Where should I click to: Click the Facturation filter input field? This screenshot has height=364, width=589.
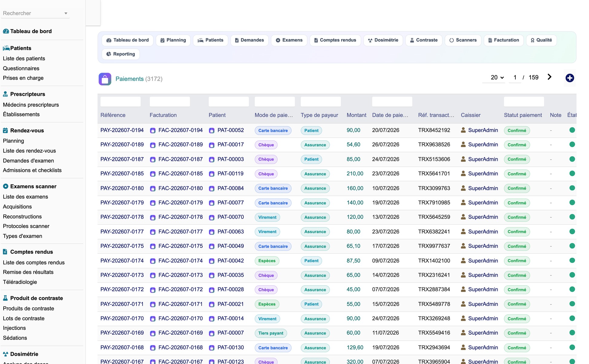pos(170,102)
